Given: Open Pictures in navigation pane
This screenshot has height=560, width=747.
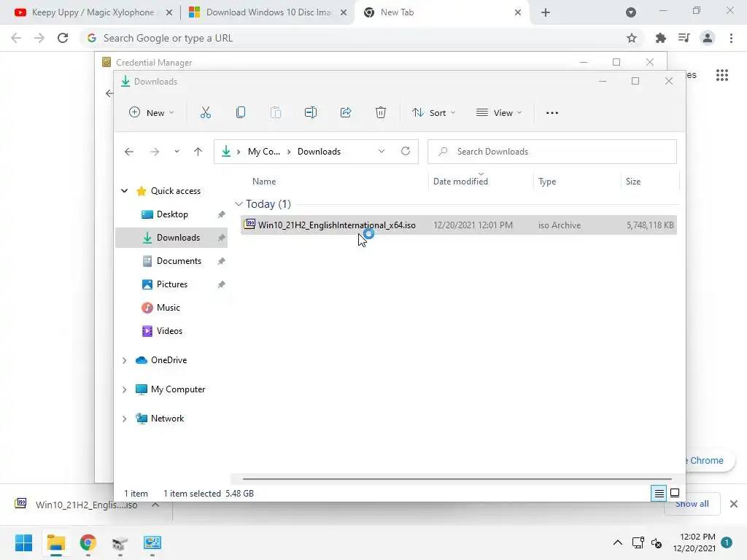Looking at the screenshot, I should pyautogui.click(x=171, y=284).
